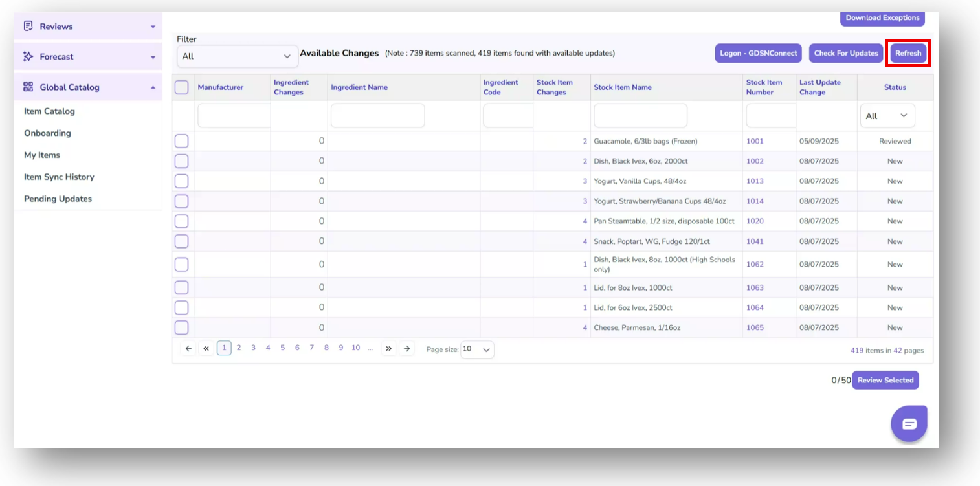980x486 pixels.
Task: Open stock item number 1013 link
Action: tap(755, 181)
